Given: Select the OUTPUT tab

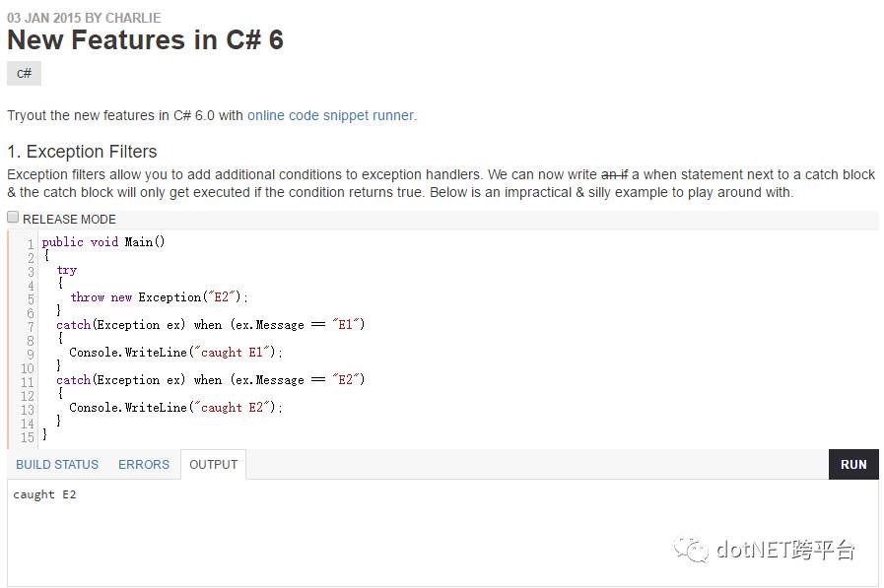Looking at the screenshot, I should coord(213,465).
